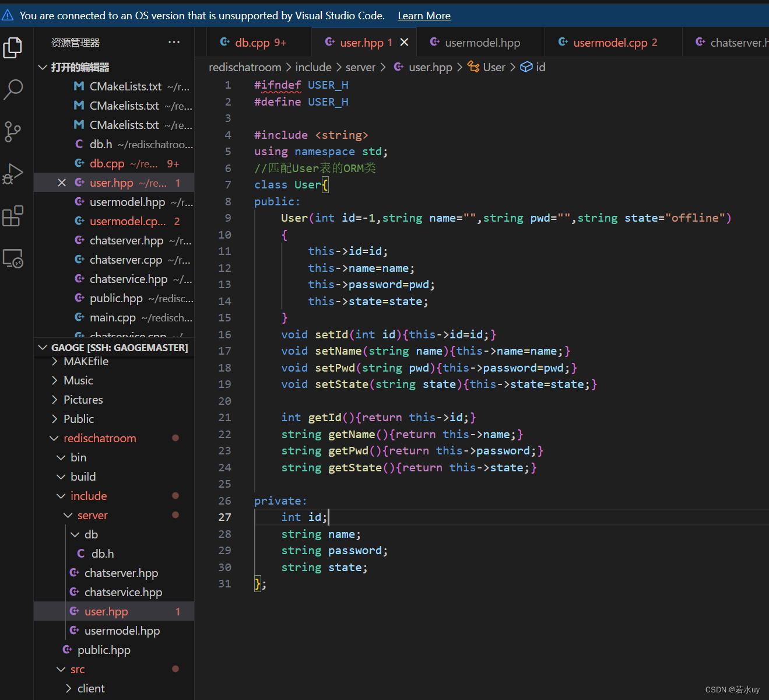Open the Extensions view icon

click(13, 216)
